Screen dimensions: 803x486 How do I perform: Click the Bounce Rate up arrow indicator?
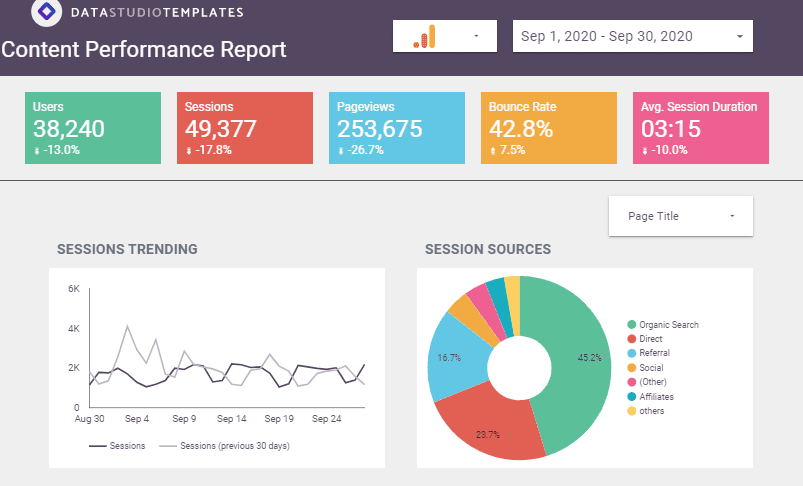493,151
